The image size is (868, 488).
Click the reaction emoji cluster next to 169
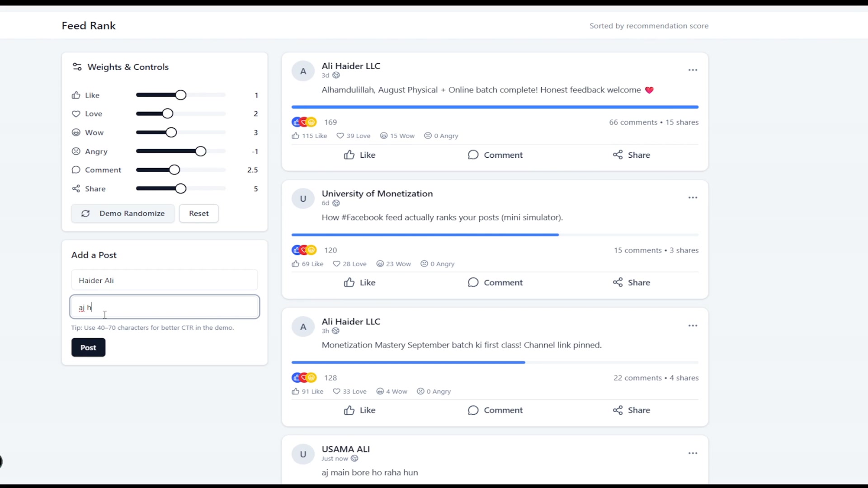(304, 122)
